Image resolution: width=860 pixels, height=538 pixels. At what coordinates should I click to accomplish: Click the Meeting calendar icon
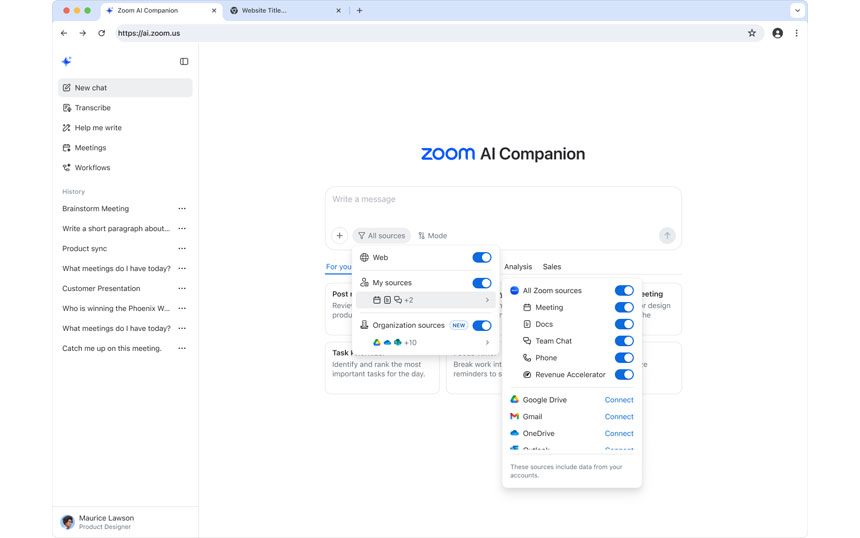pyautogui.click(x=527, y=307)
